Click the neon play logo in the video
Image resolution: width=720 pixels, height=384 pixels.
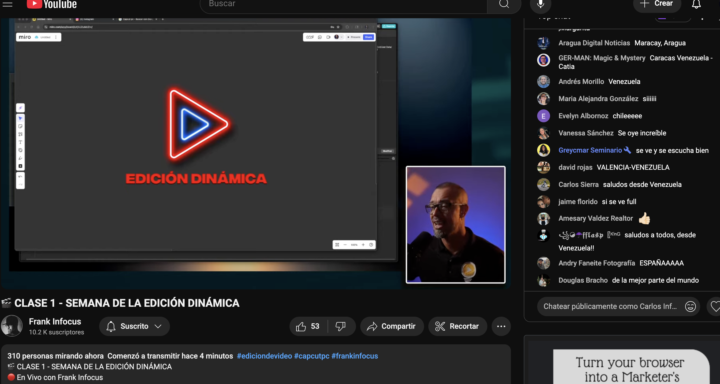(x=198, y=124)
